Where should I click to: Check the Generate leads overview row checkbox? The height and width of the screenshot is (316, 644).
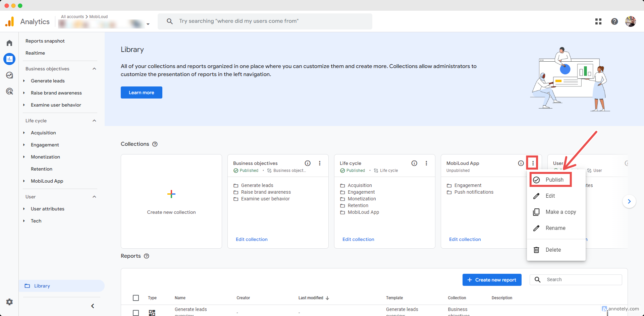[136, 313]
